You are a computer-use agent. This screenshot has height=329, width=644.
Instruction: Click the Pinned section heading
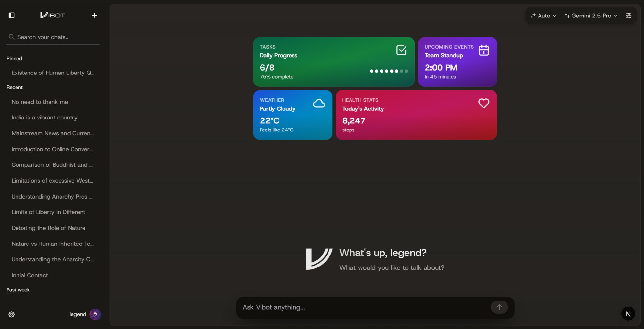point(14,59)
